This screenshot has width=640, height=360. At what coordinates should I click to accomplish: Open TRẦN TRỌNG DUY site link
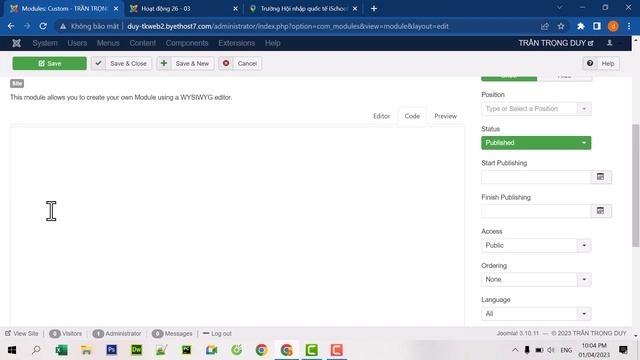556,43
